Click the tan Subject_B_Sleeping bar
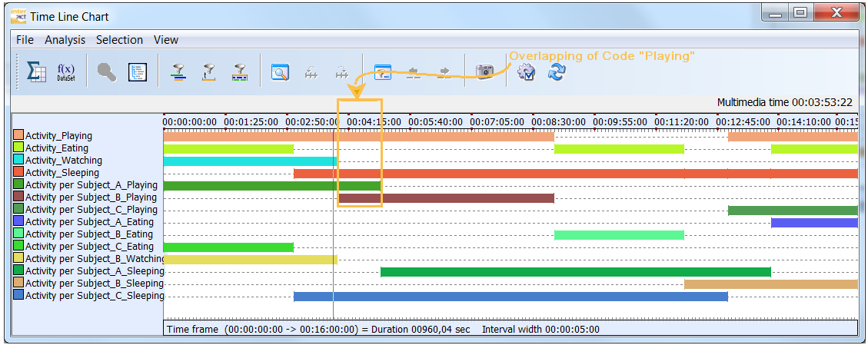This screenshot has height=345, width=868. pos(771,284)
